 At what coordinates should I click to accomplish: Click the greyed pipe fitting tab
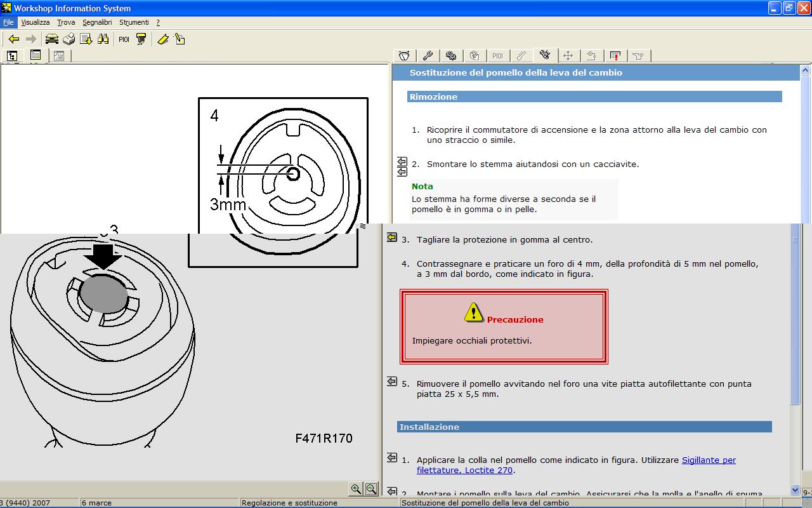638,56
